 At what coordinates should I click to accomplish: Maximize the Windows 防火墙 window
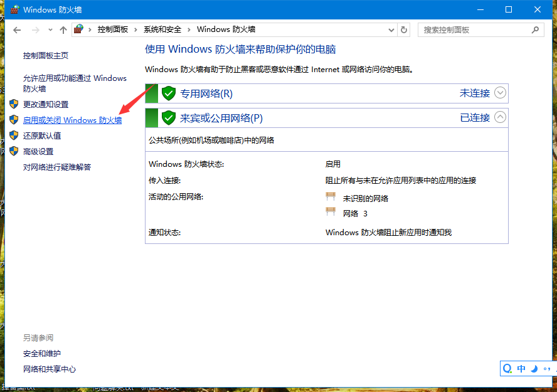(x=509, y=9)
